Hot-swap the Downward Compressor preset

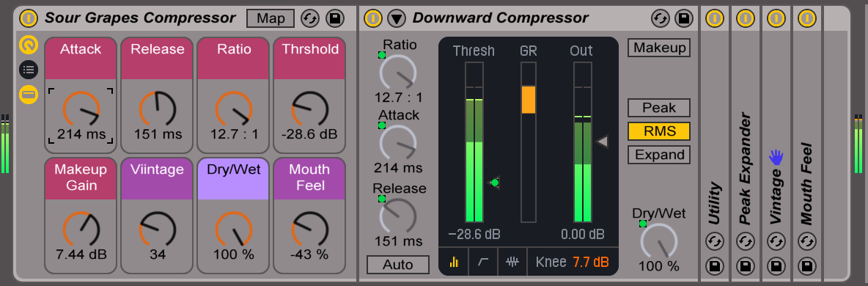tap(660, 18)
